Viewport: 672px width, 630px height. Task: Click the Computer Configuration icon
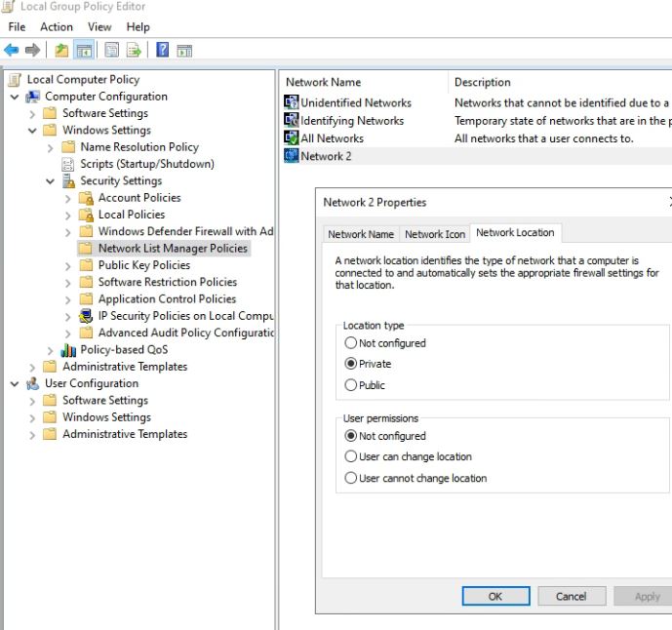pos(32,97)
